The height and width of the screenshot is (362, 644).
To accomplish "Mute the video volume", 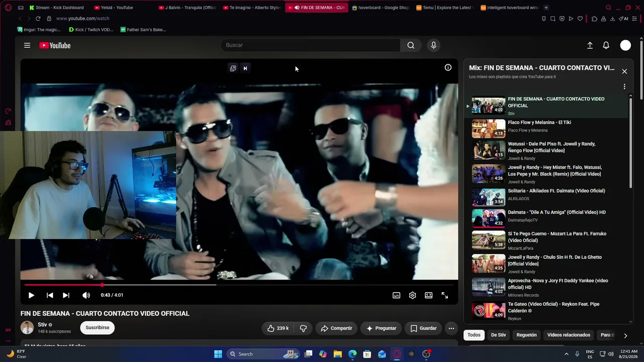I will [x=86, y=295].
